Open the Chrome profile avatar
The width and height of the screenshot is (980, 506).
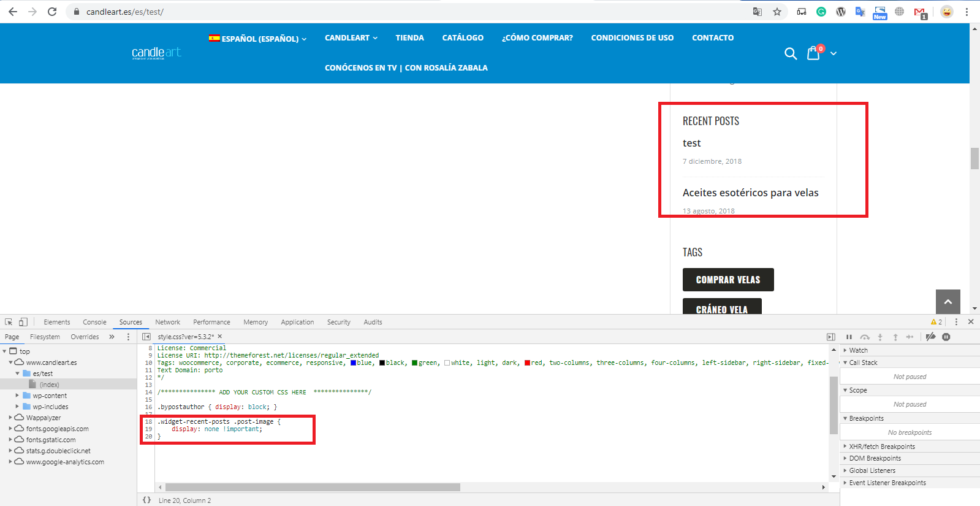click(947, 12)
